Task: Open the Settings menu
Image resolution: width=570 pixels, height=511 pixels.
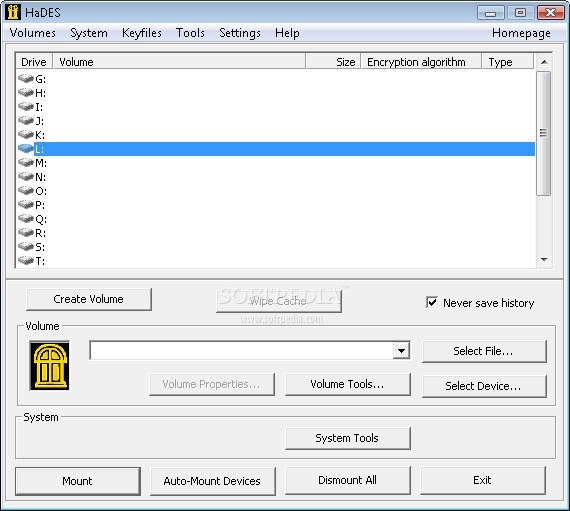Action: 240,33
